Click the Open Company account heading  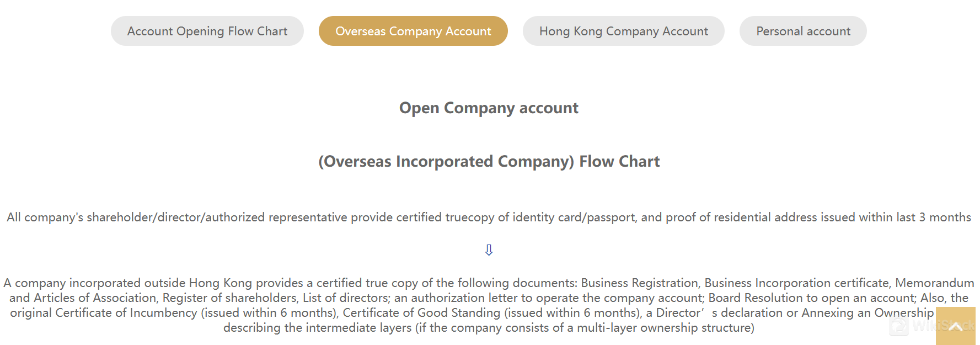[489, 108]
